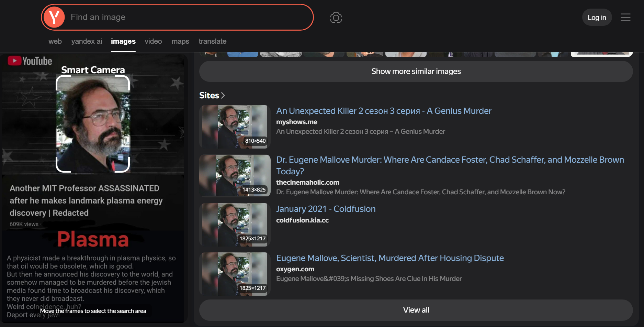Click the Sites heading

tap(209, 95)
